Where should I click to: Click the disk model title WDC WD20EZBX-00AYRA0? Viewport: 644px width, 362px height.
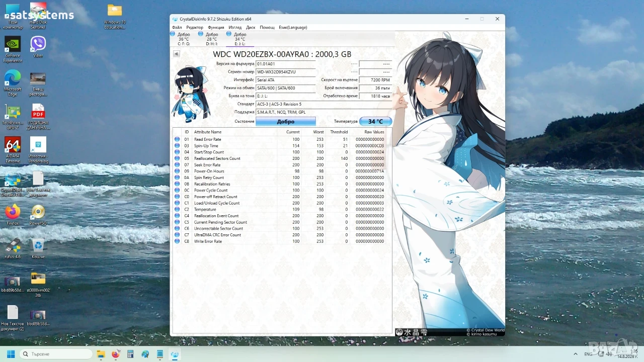click(282, 54)
